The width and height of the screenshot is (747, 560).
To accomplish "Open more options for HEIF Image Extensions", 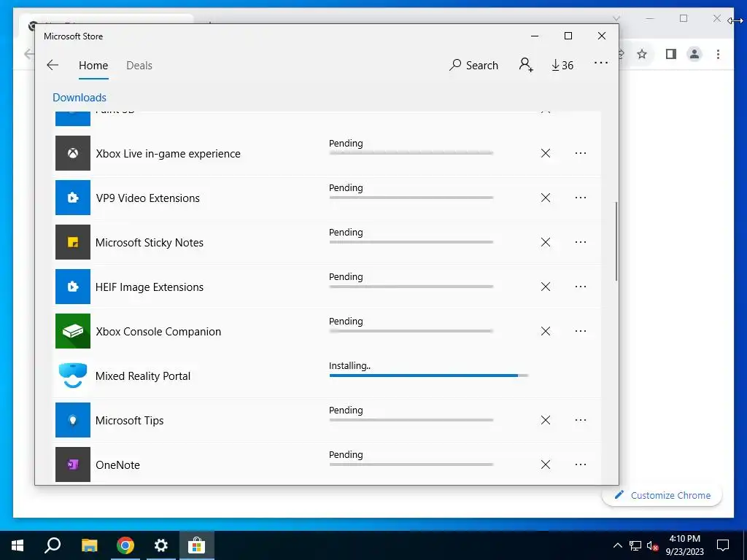I will pos(580,287).
